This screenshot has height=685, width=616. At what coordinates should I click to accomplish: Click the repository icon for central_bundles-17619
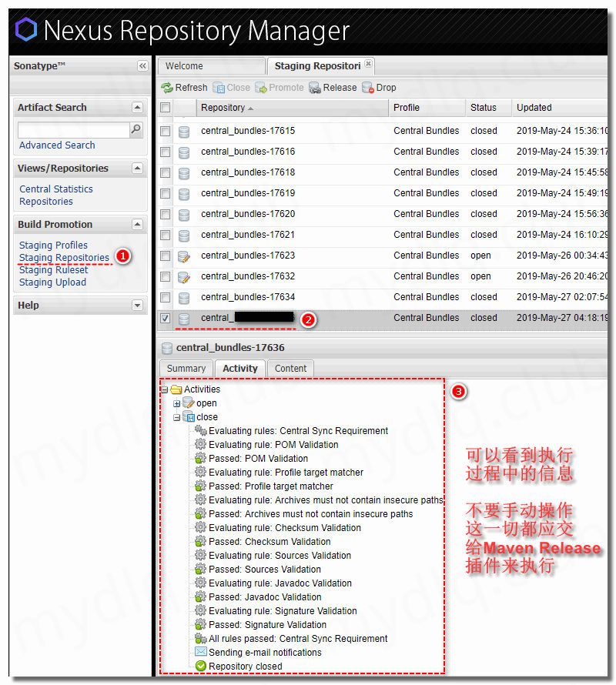pos(184,194)
